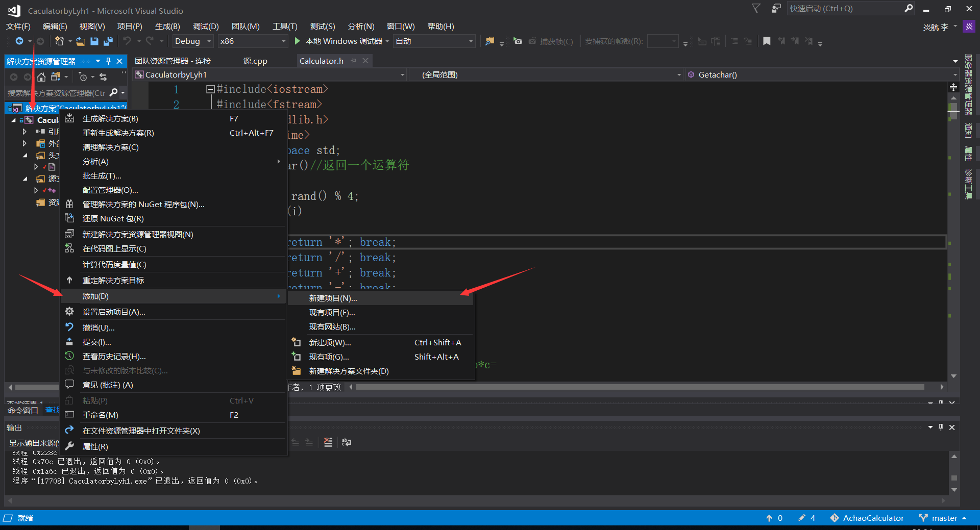The height and width of the screenshot is (530, 980).
Task: Click the 炎航 李 account name
Action: click(936, 27)
